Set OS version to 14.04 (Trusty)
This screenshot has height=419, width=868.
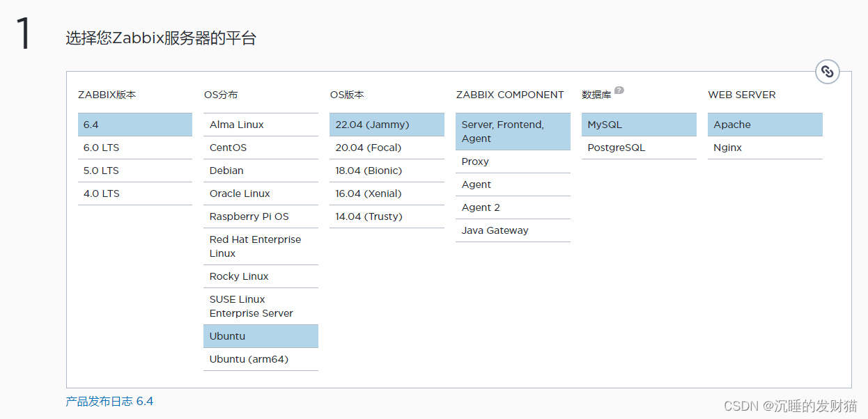click(x=387, y=216)
